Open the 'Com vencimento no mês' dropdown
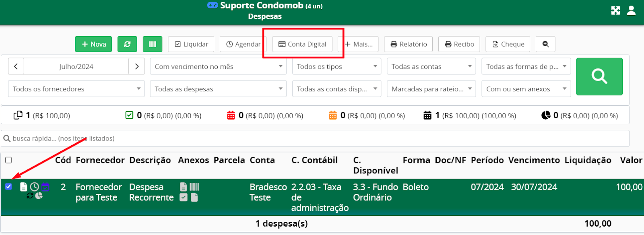644x235 pixels. [218, 66]
